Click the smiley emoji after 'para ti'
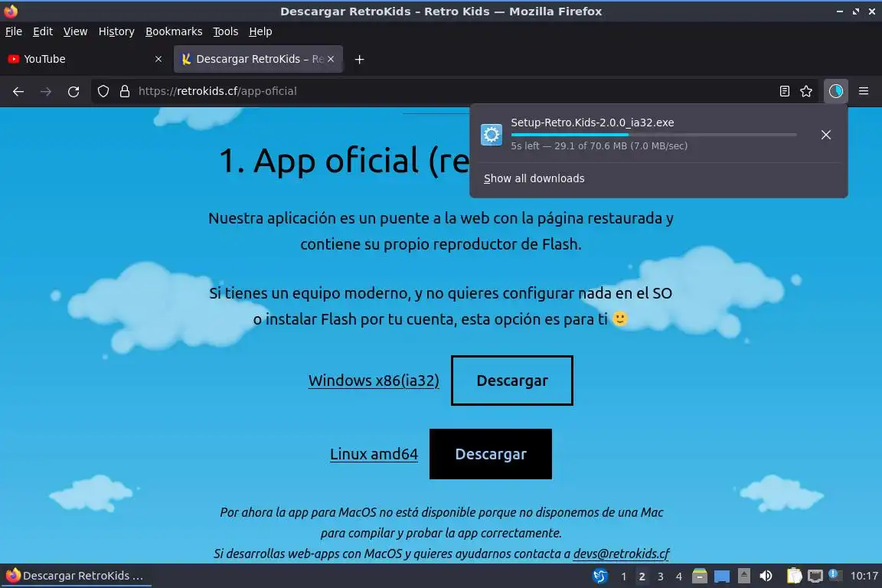Image resolution: width=882 pixels, height=588 pixels. [x=620, y=318]
